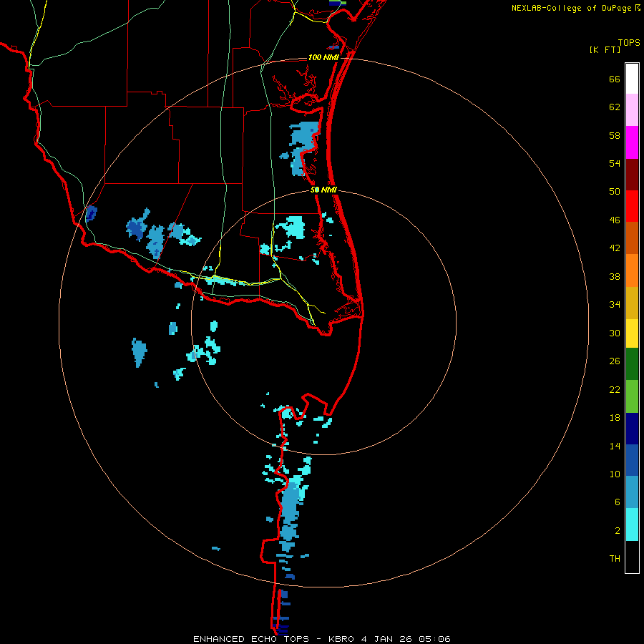Viewport: 644px width, 644px height.
Task: Click the '34' legend value
Action: pyautogui.click(x=615, y=305)
